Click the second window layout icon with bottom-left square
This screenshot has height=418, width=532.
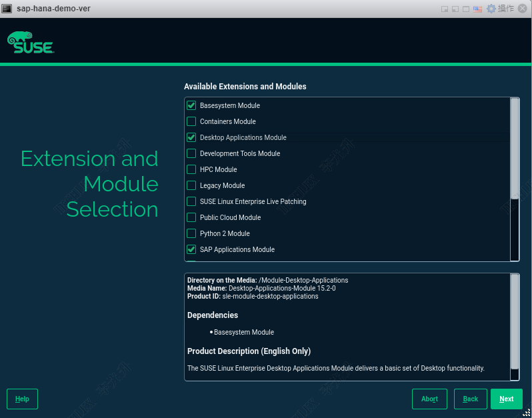tap(455, 9)
